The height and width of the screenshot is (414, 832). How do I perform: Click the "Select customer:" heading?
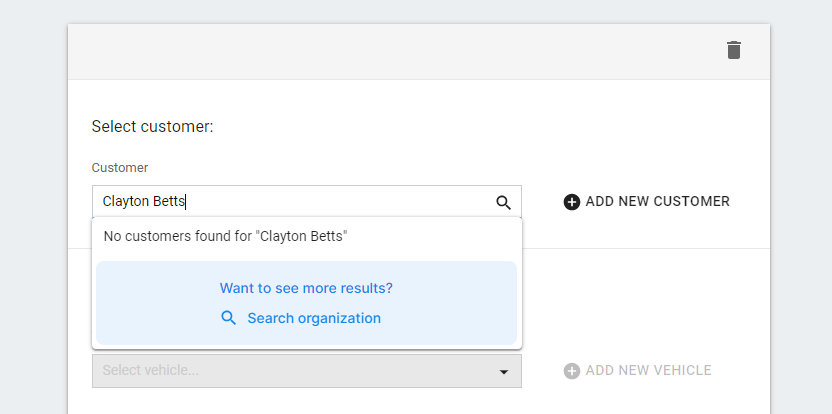(x=152, y=127)
